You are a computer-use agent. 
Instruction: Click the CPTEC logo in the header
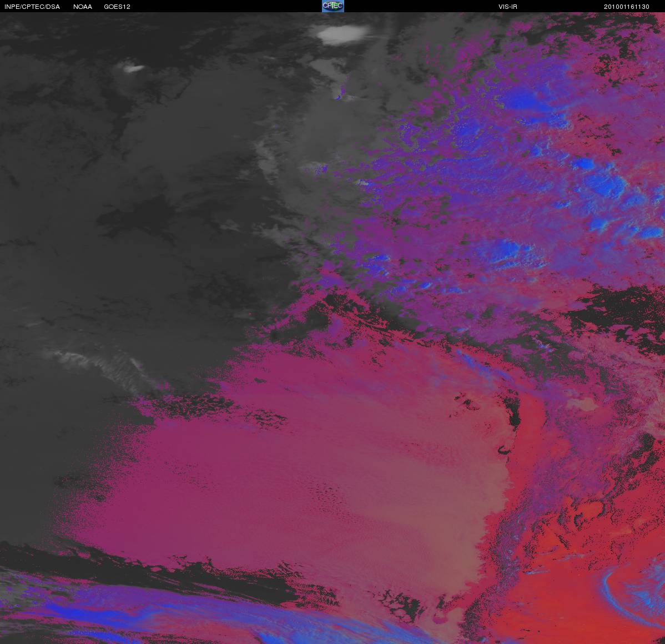[333, 6]
